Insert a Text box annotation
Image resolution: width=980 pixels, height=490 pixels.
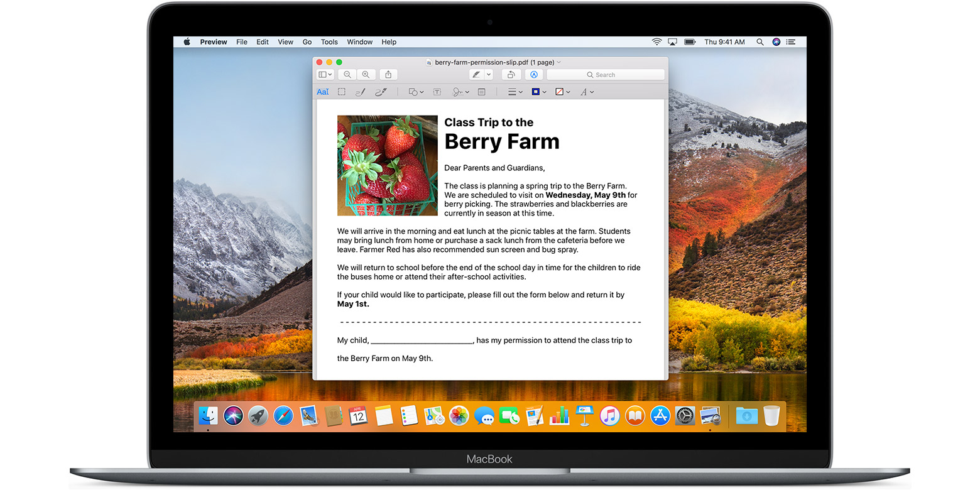click(437, 92)
